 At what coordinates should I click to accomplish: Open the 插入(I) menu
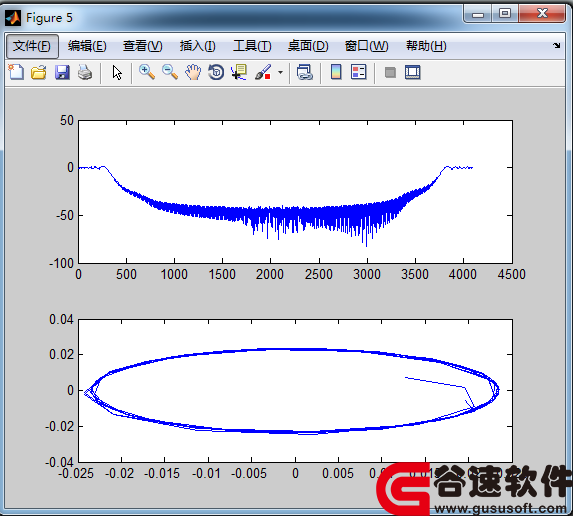tap(198, 46)
